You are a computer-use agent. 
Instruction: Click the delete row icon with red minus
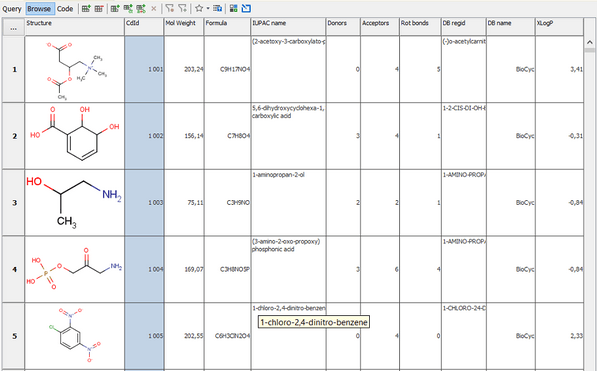click(99, 8)
